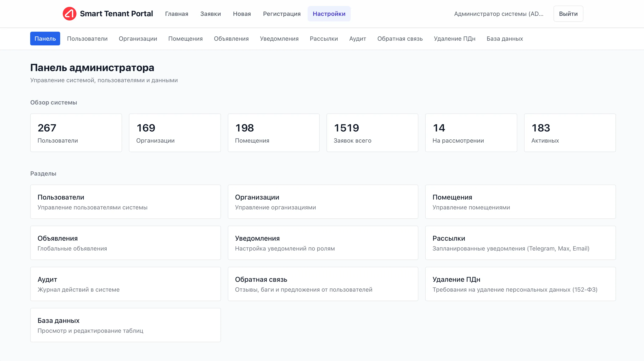The image size is (644, 361).
Task: Open the База данных tab
Action: pos(505,39)
